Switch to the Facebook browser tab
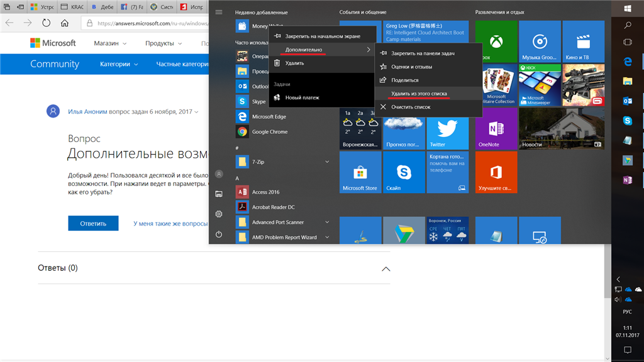Viewport: 644px width, 362px height. [x=132, y=7]
